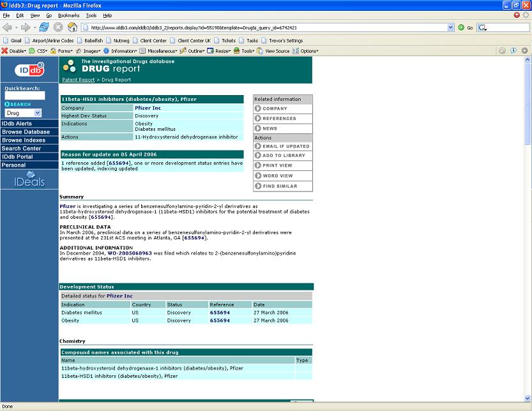Open the Forms dropdown on Web Developer toolbar

point(61,51)
